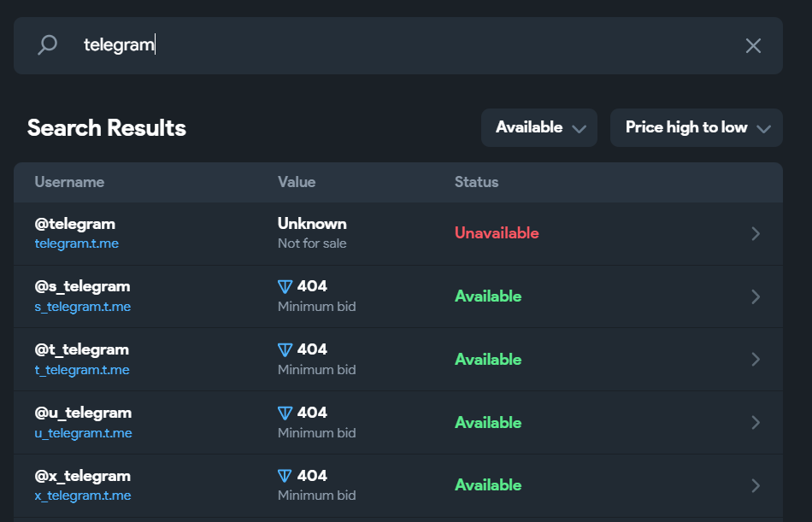Viewport: 812px width, 522px height.
Task: Click the TON icon in @u_telegram row
Action: point(285,413)
